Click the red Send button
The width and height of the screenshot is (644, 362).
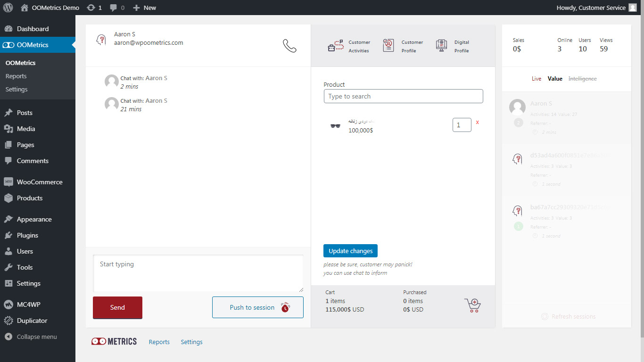click(x=117, y=308)
